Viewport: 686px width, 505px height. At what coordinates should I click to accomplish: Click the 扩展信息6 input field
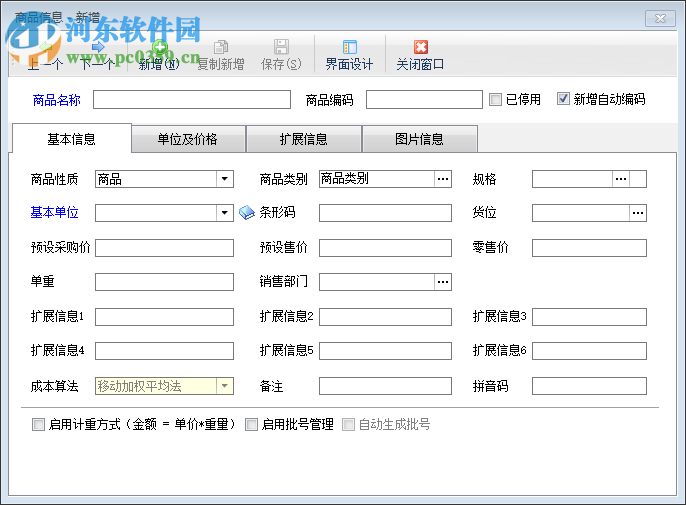click(x=589, y=351)
